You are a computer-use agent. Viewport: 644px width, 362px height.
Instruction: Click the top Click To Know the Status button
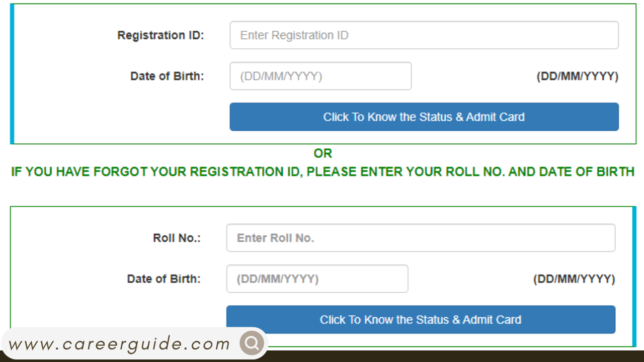424,117
